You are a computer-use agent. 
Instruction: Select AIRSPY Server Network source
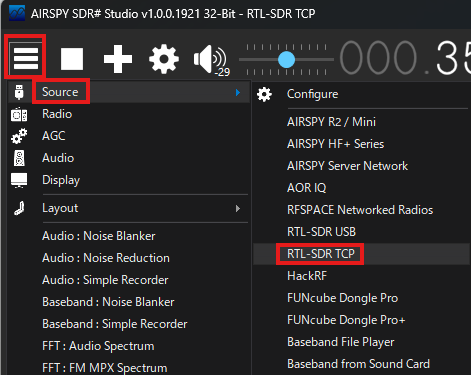[x=347, y=166]
